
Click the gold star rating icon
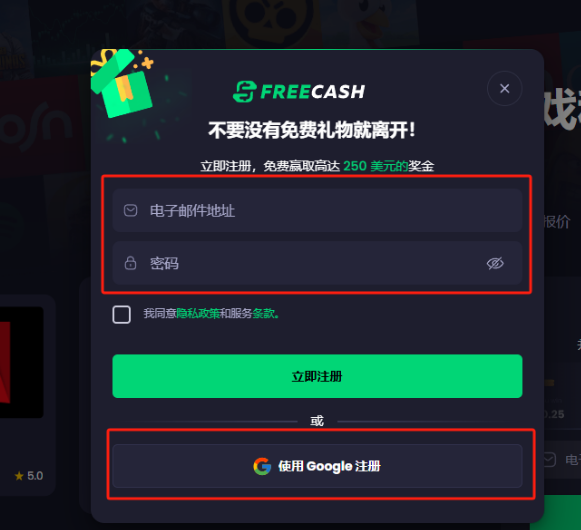click(x=19, y=476)
